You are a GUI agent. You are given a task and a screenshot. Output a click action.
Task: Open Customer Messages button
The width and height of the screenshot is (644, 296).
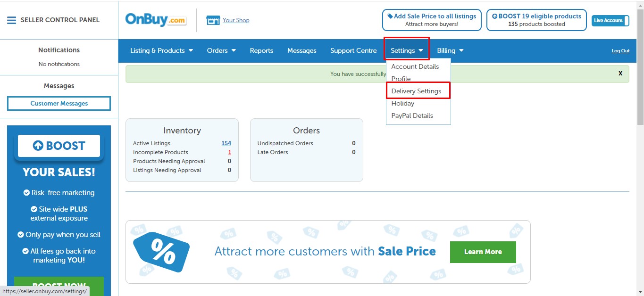click(59, 103)
